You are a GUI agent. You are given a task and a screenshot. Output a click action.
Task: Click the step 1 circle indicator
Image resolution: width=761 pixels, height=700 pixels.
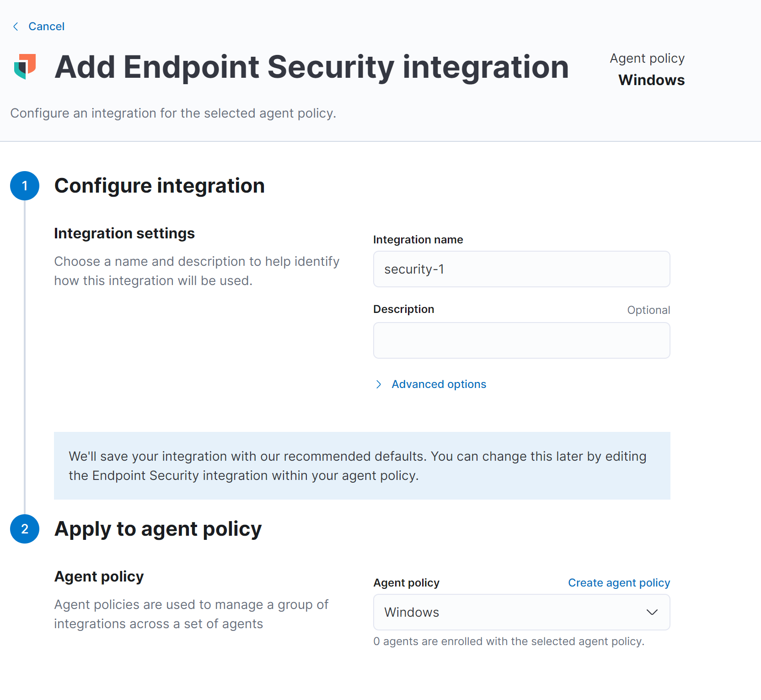[x=25, y=186]
